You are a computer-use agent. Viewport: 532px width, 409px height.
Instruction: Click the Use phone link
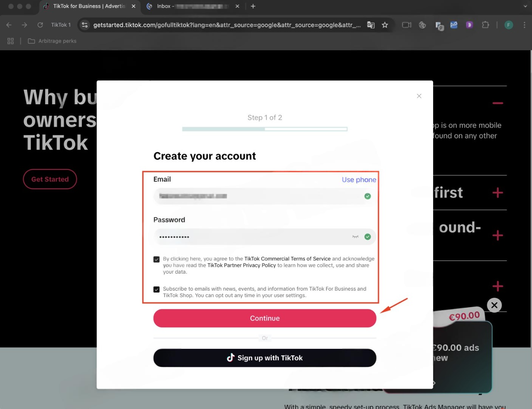(x=359, y=180)
